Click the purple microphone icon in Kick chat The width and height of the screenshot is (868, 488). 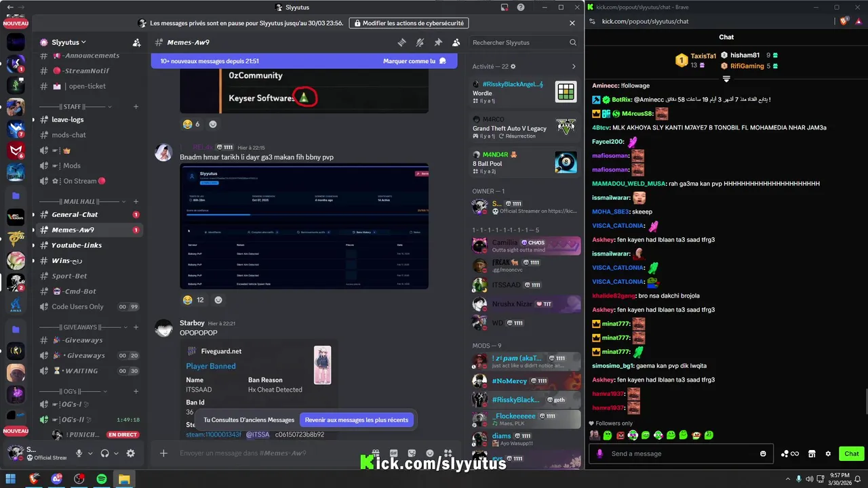599,453
